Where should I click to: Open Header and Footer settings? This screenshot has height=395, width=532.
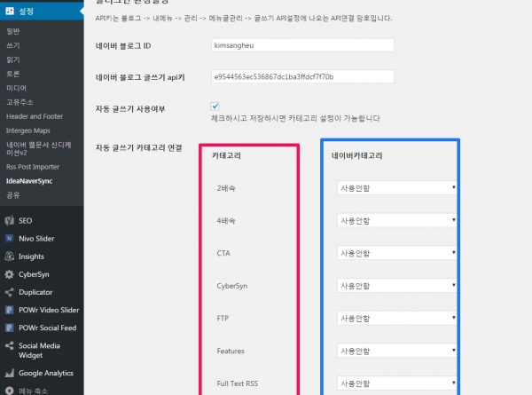pyautogui.click(x=35, y=116)
